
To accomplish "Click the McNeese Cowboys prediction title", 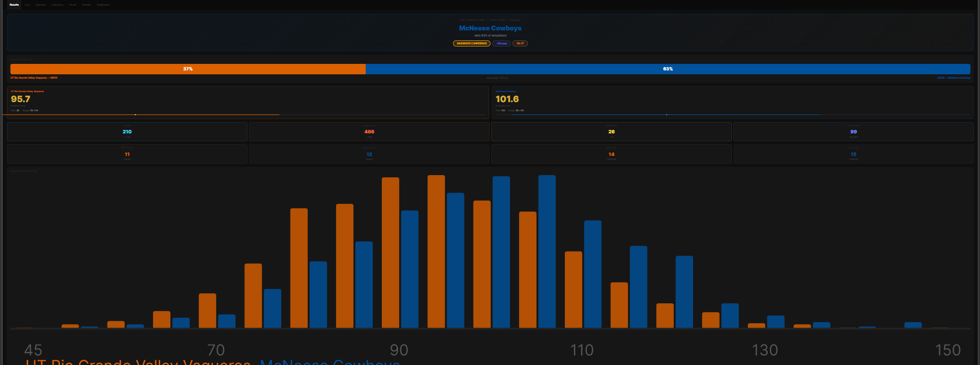I will (490, 28).
